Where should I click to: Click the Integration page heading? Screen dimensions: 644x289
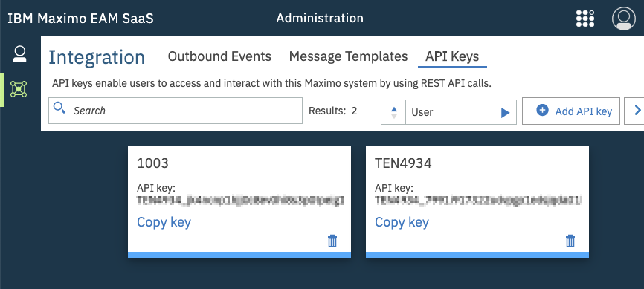97,57
